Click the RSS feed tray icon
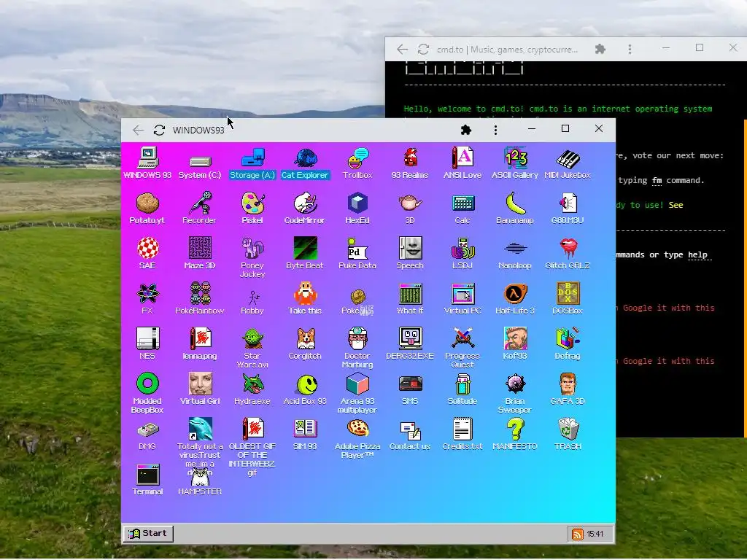Viewport: 747px width, 560px height. pyautogui.click(x=578, y=534)
